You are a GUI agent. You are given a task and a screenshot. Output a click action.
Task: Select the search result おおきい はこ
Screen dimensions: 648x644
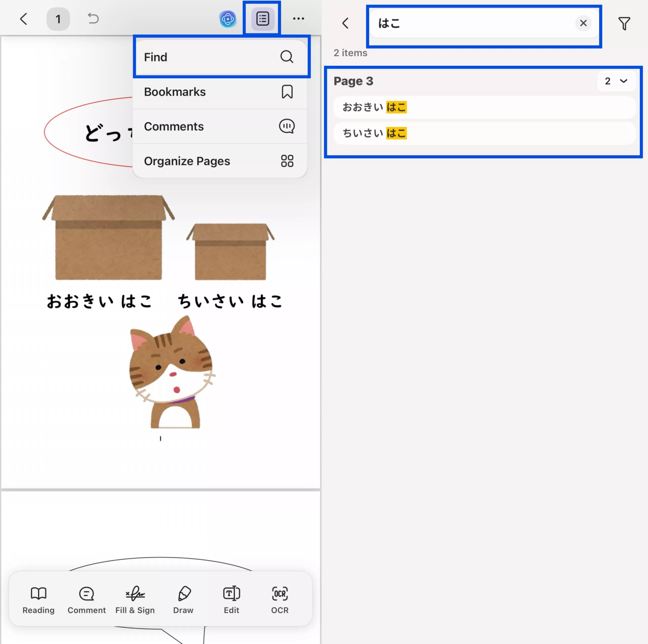(484, 107)
